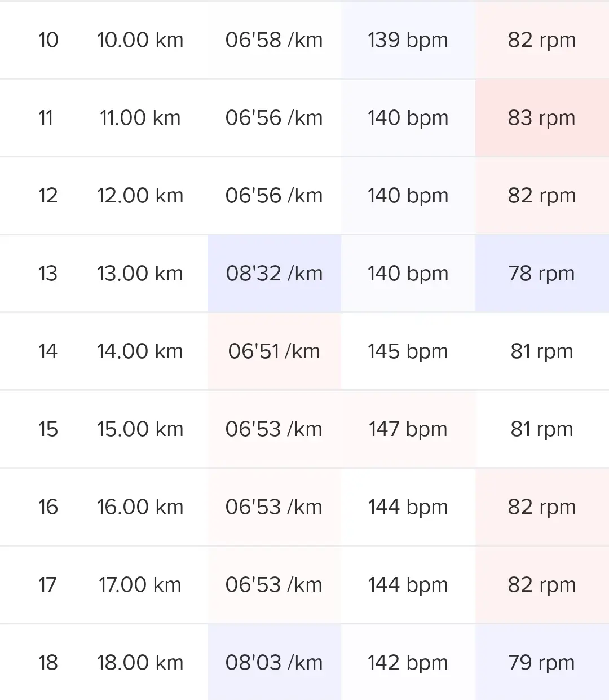Viewport: 609px width, 700px height.
Task: Click the 15.00 km distance cell
Action: tap(140, 429)
